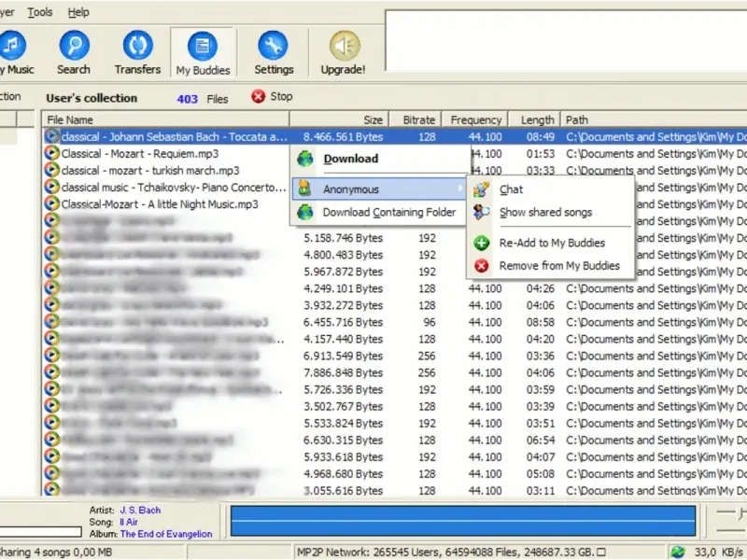Click the network status icon in status bar
Screen dimensions: 747x560
[x=678, y=553]
